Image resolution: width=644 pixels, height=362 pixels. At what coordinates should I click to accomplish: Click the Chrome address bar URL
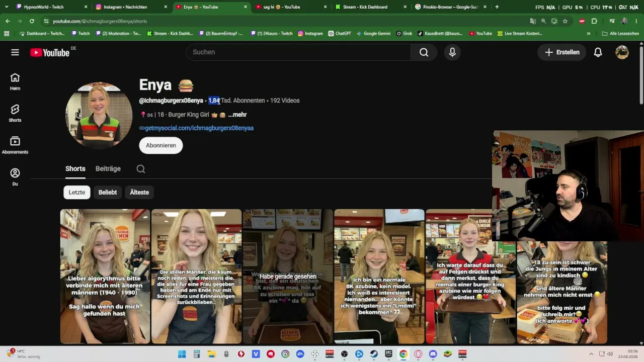point(100,21)
